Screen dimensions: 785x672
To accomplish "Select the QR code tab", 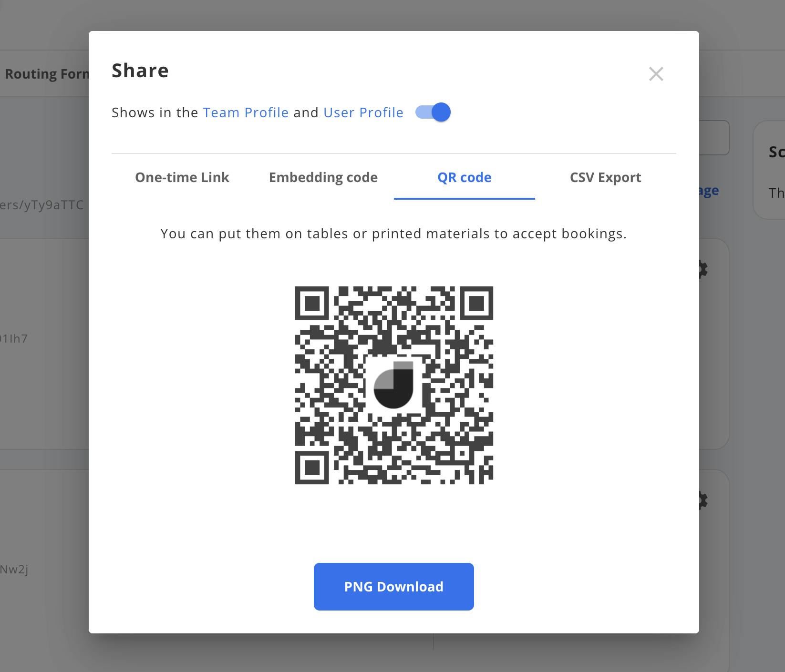I will (465, 177).
